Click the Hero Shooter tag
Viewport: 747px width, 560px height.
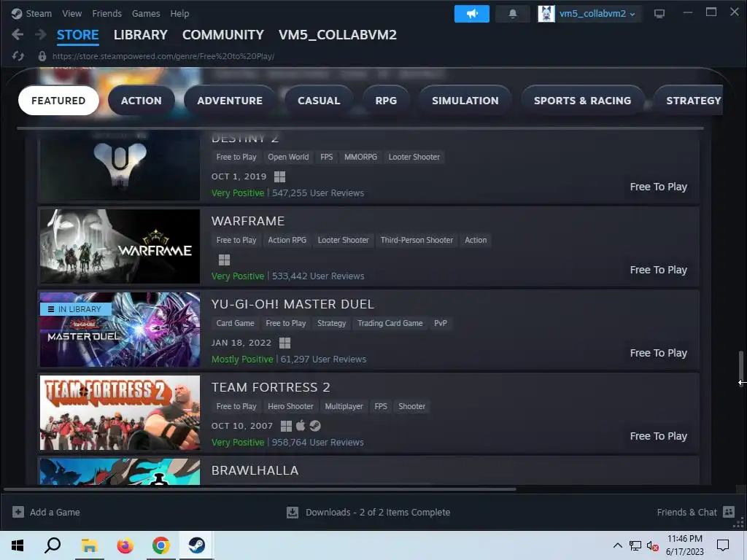click(290, 406)
